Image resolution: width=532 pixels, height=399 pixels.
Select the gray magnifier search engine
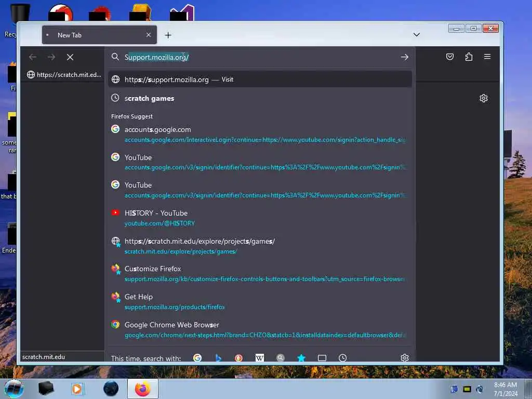pos(280,357)
